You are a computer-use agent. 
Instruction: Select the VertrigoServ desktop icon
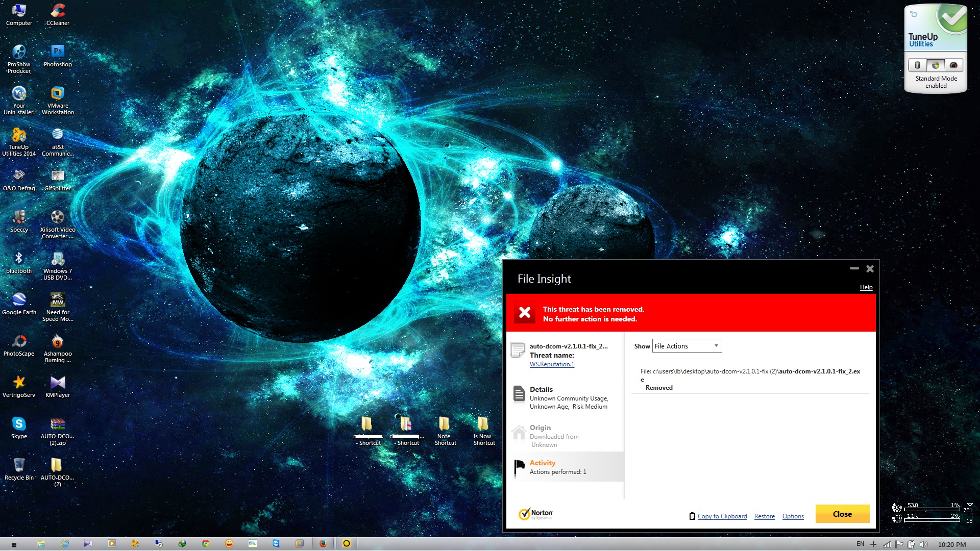point(19,387)
